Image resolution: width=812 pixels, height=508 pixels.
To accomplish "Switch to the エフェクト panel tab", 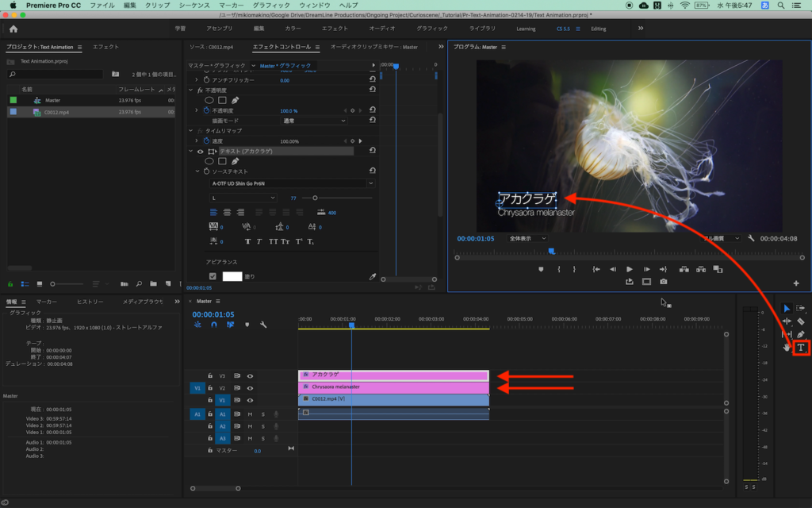I will coord(105,47).
